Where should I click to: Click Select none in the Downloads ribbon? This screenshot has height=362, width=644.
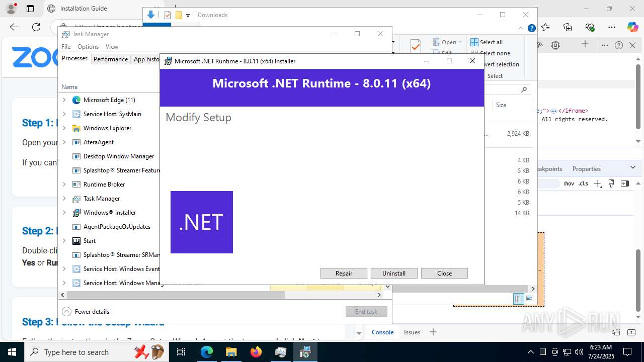point(490,53)
